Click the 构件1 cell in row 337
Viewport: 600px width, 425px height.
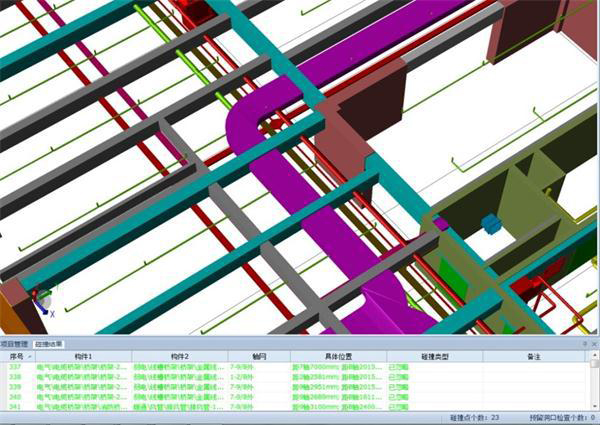[82, 367]
